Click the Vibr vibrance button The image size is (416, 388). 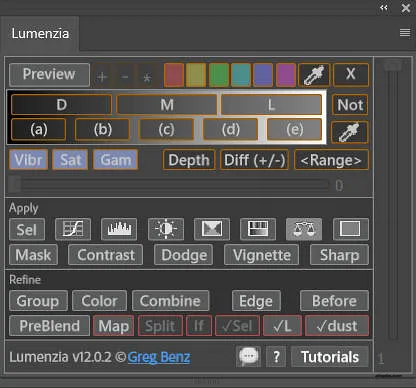(29, 160)
